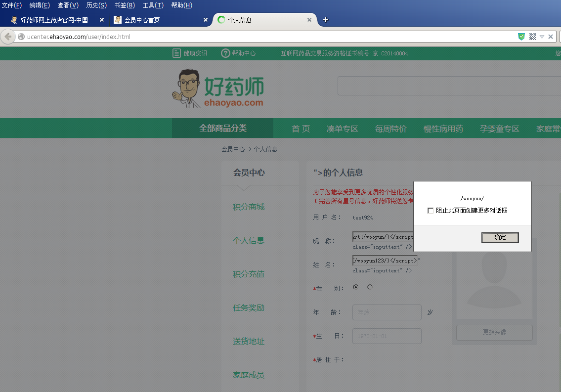Click the profile avatar placeholder image
The image size is (561, 392).
tap(494, 285)
